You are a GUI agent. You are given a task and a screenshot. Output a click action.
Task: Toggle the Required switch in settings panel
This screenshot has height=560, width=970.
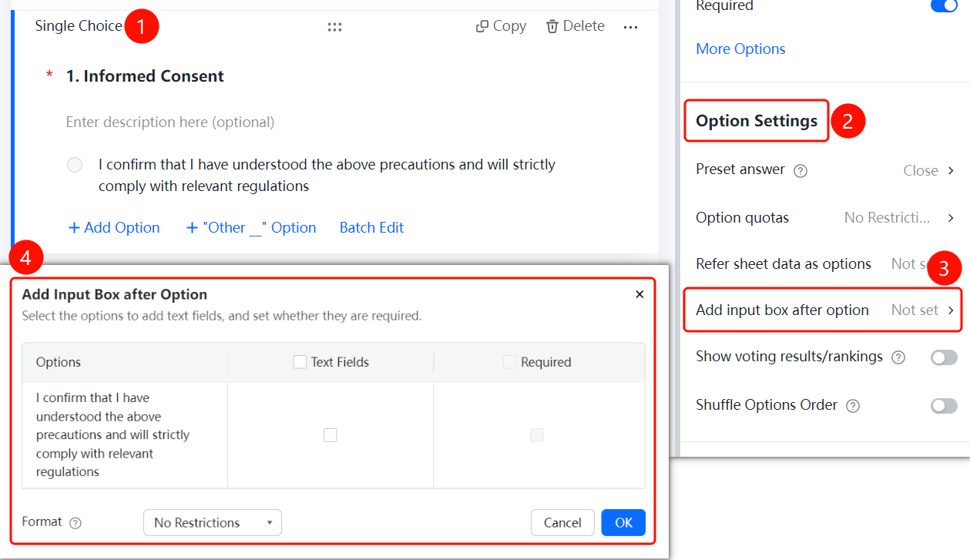(x=944, y=5)
